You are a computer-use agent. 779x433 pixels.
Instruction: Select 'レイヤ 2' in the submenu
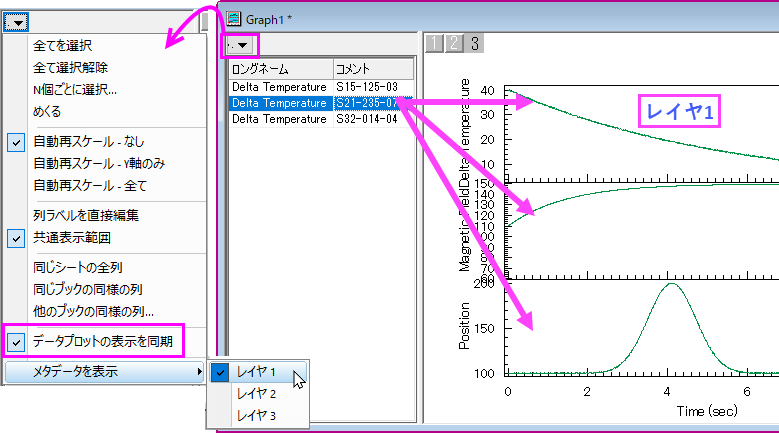(256, 394)
